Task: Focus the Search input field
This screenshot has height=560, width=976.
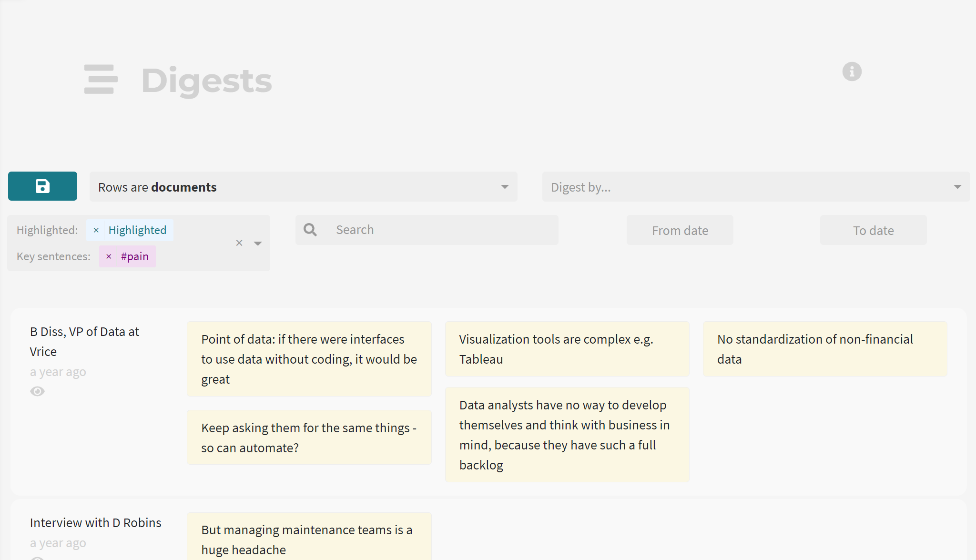Action: tap(427, 230)
